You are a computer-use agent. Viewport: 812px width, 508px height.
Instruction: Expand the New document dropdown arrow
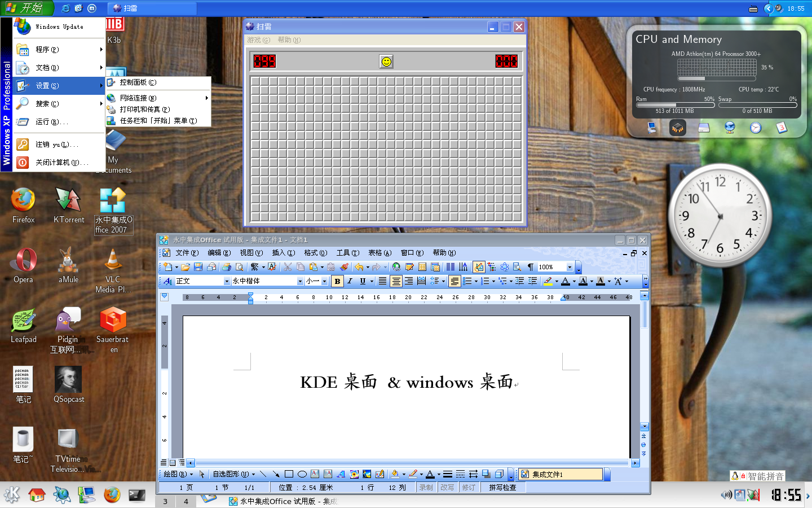point(176,267)
